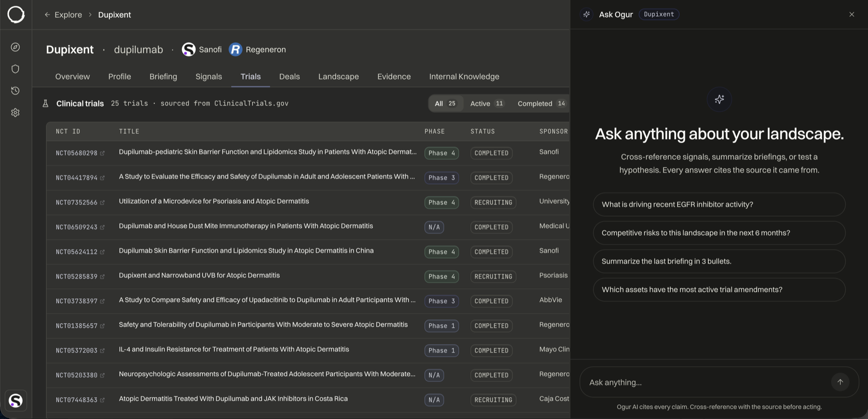
Task: Open trial 'Dupilumab and House Dust Mite Immunotherapy'
Action: 246,226
